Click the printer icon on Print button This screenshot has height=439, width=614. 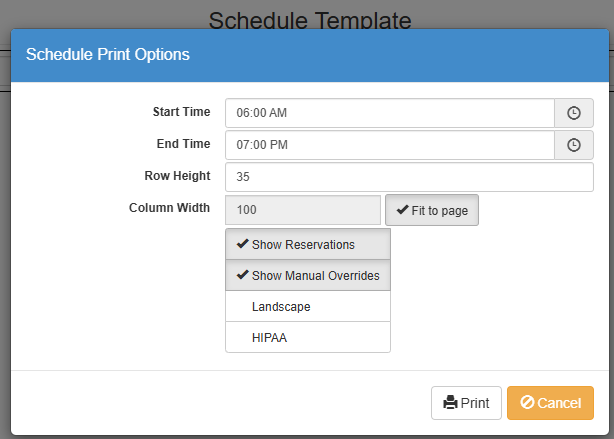coord(450,403)
